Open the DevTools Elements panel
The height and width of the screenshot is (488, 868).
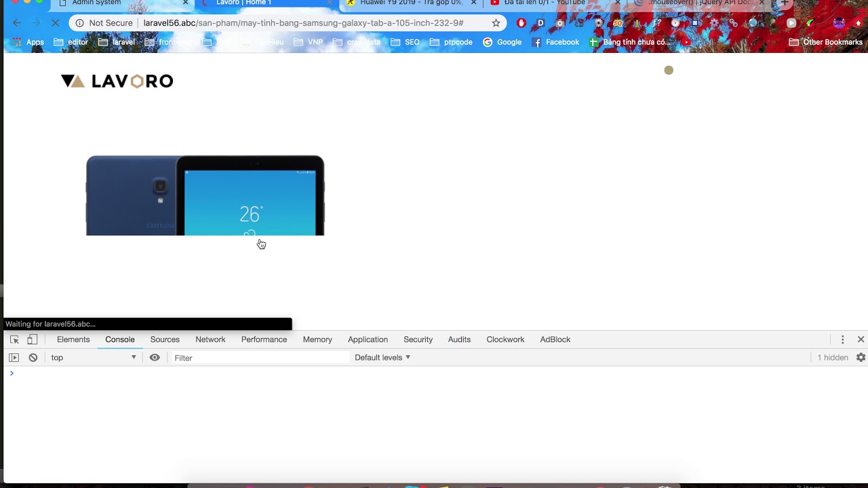[x=73, y=340]
